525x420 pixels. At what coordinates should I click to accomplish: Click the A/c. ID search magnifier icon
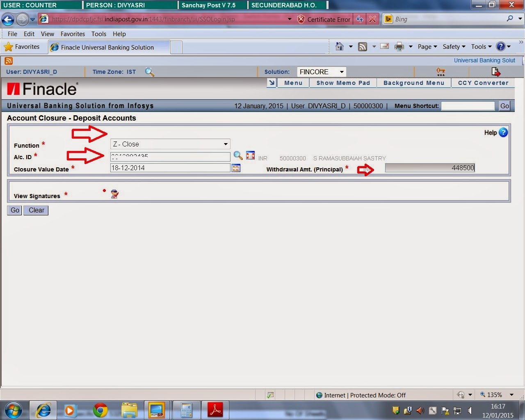(x=238, y=155)
